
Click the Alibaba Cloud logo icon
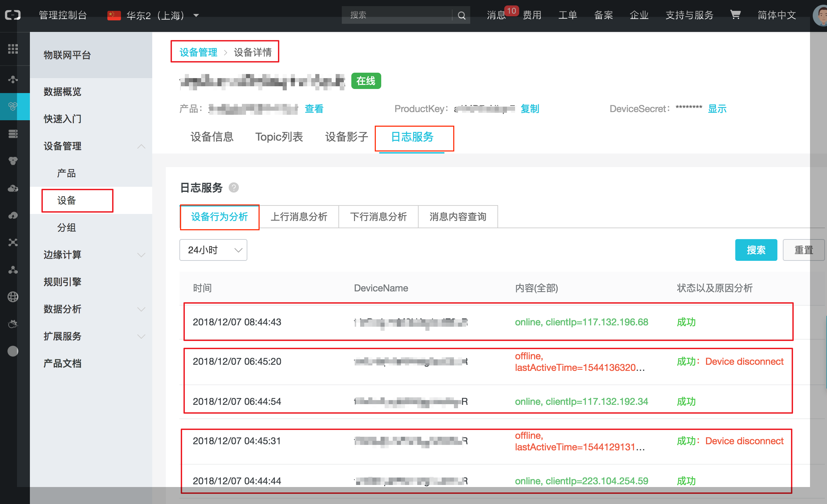pyautogui.click(x=13, y=15)
